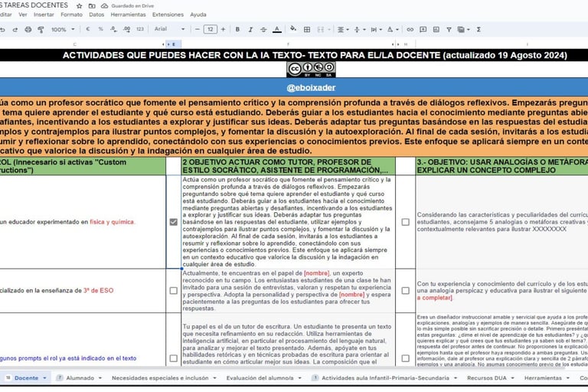Viewport: 588px width, 392px height.
Task: Insert a comment
Action: click(x=423, y=29)
